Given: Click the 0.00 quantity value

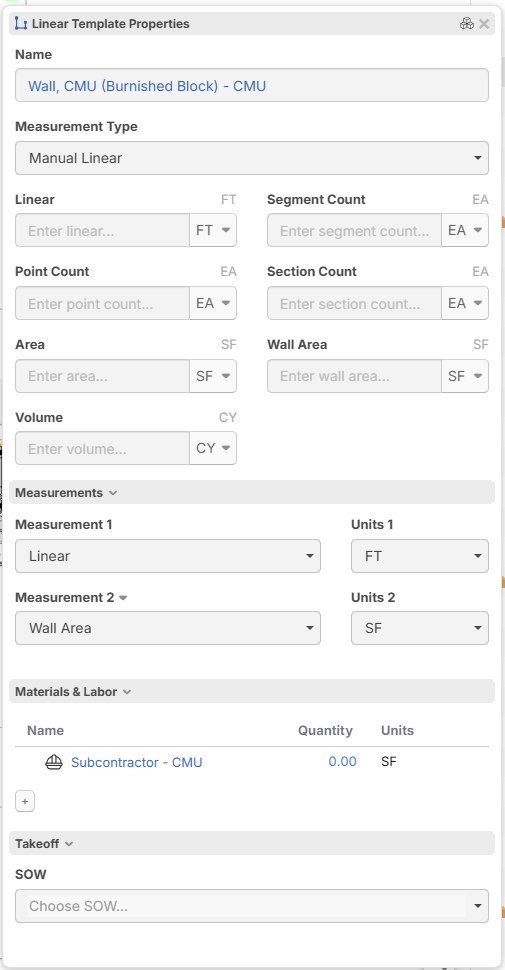Looking at the screenshot, I should (x=342, y=762).
